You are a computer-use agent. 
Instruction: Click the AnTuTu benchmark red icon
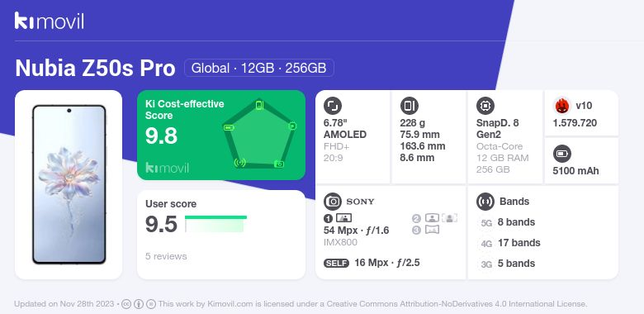(562, 106)
